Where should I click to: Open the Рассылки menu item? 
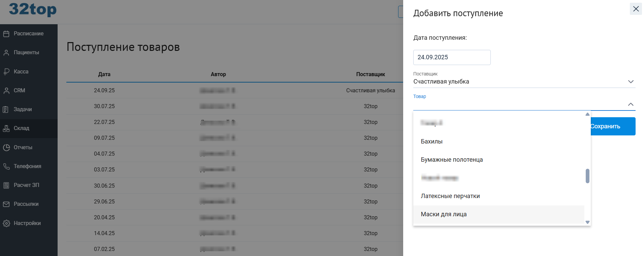tap(26, 204)
